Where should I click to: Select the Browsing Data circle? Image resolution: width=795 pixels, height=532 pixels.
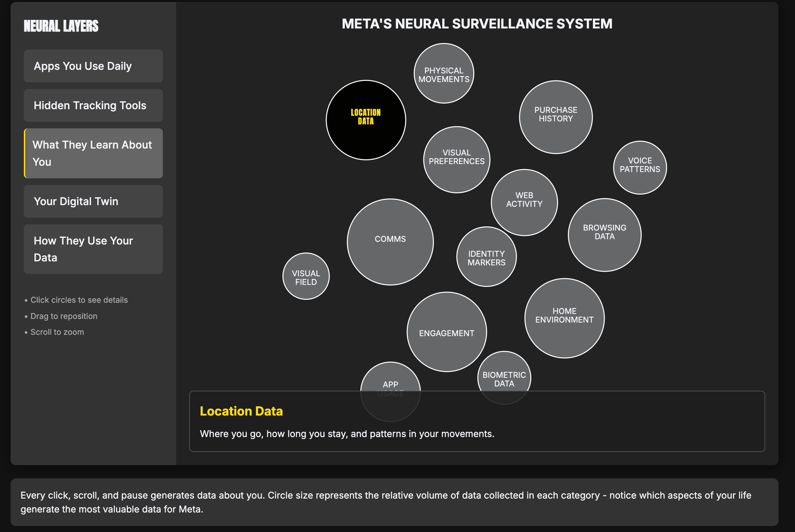pos(605,235)
